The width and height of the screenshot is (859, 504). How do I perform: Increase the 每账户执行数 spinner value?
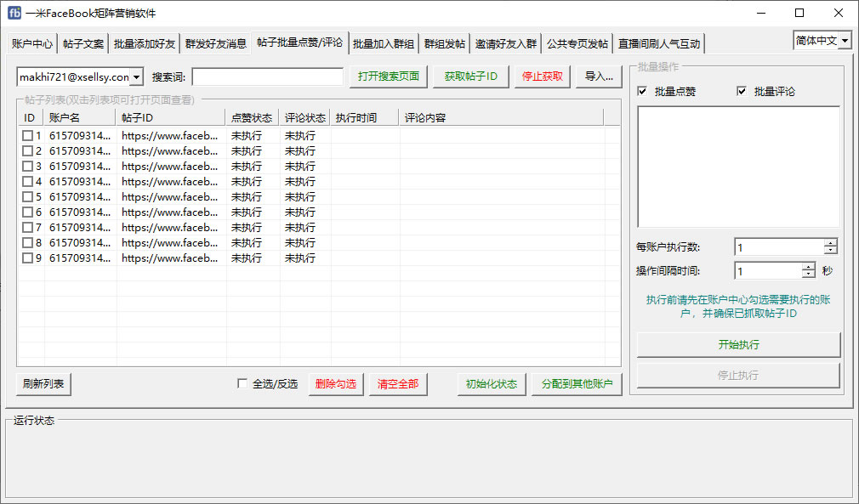pos(831,244)
